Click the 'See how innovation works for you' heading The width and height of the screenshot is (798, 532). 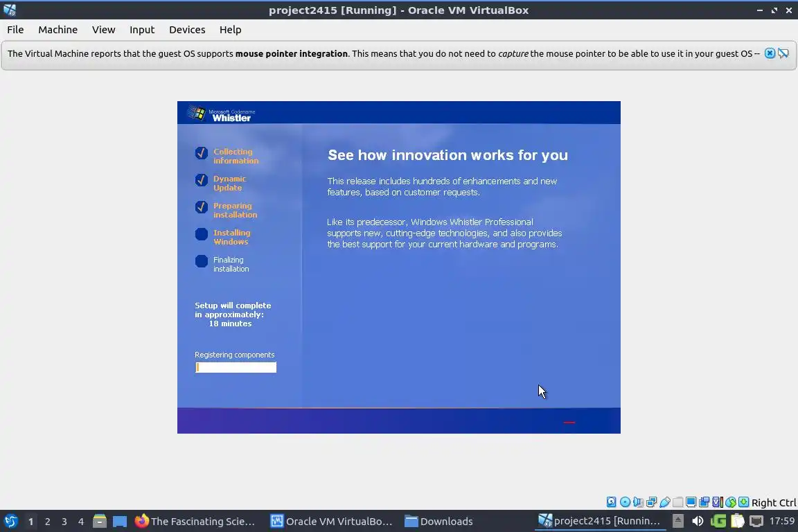pyautogui.click(x=447, y=155)
